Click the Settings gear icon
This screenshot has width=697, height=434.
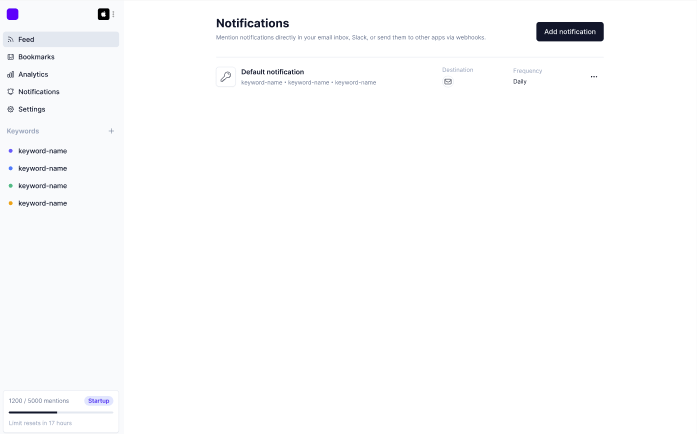11,109
